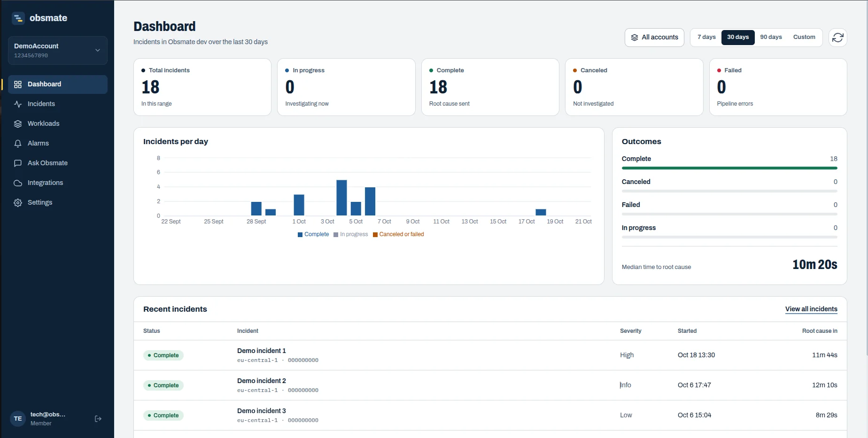This screenshot has width=868, height=438.
Task: Expand the DemoAccount account selector
Action: tap(58, 50)
